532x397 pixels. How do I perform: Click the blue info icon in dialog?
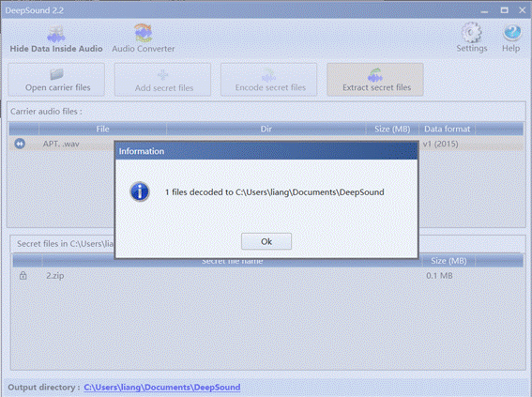(x=140, y=191)
